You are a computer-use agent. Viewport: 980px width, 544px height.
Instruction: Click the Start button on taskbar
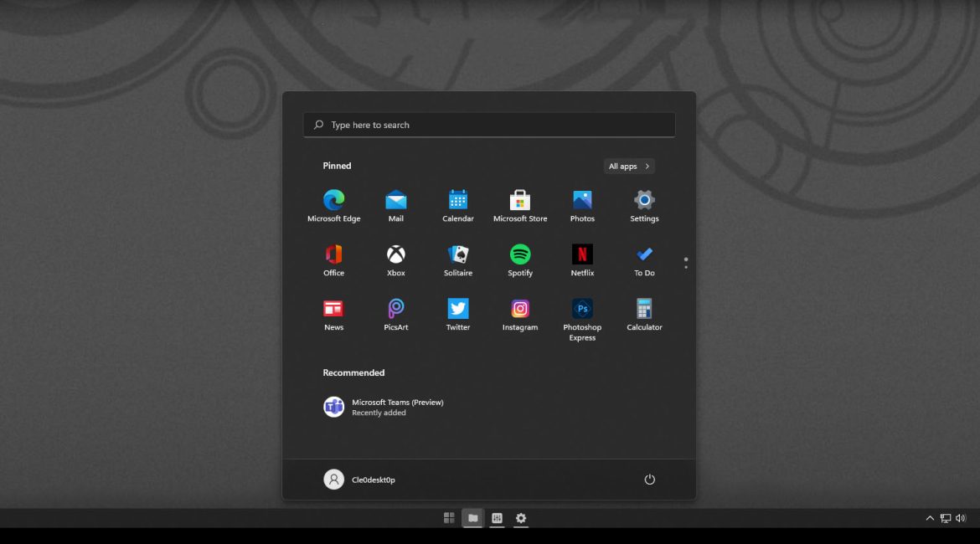pos(449,518)
